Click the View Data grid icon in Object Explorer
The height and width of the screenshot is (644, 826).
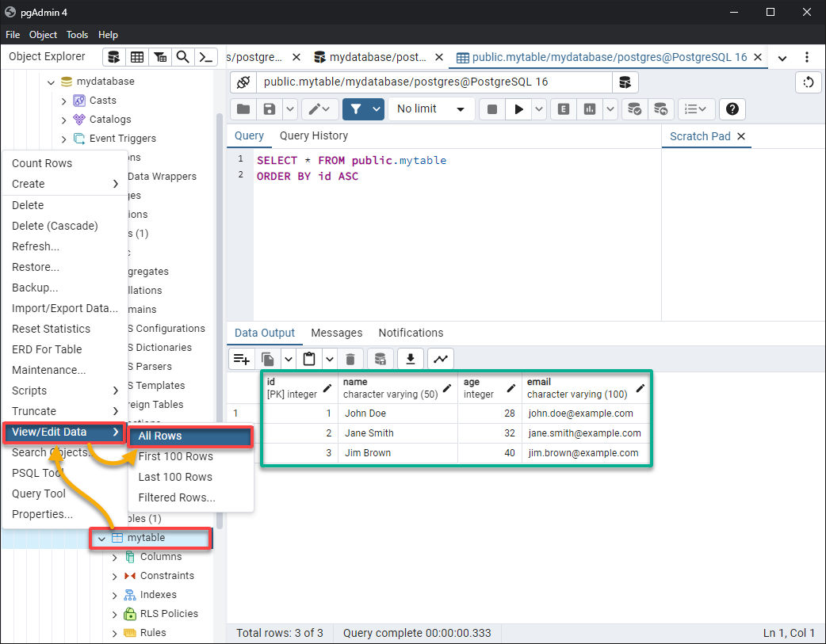(x=137, y=57)
